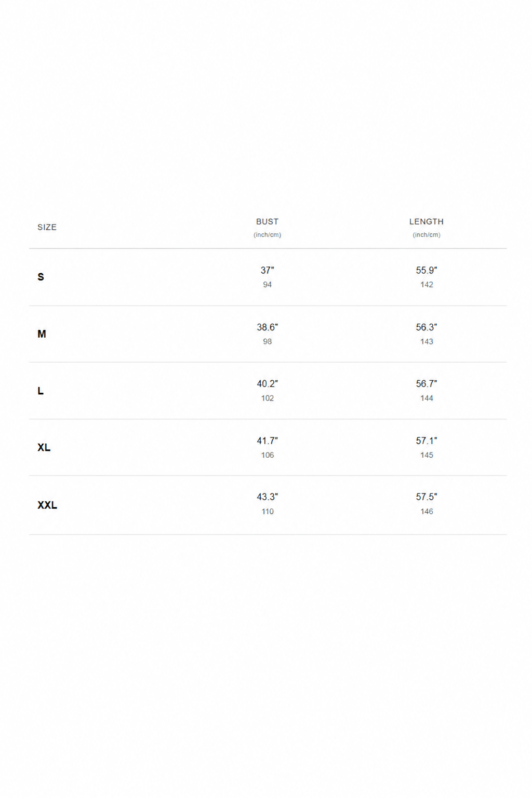Click the 56.3" length value for M
The image size is (532, 798).
(x=426, y=327)
